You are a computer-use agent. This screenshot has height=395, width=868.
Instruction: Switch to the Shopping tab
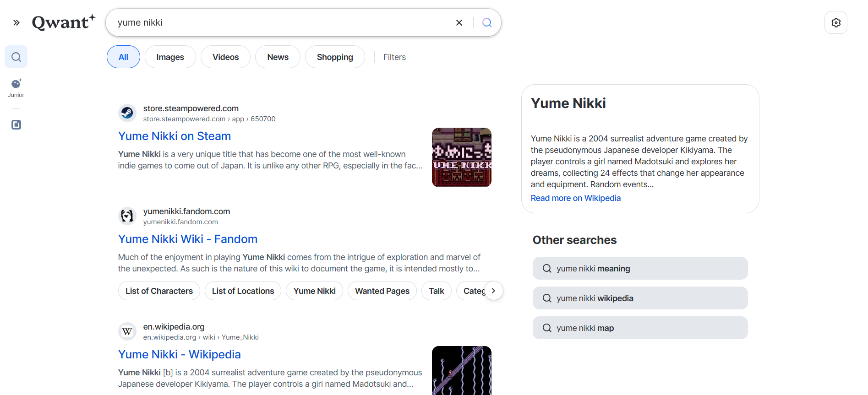click(335, 57)
